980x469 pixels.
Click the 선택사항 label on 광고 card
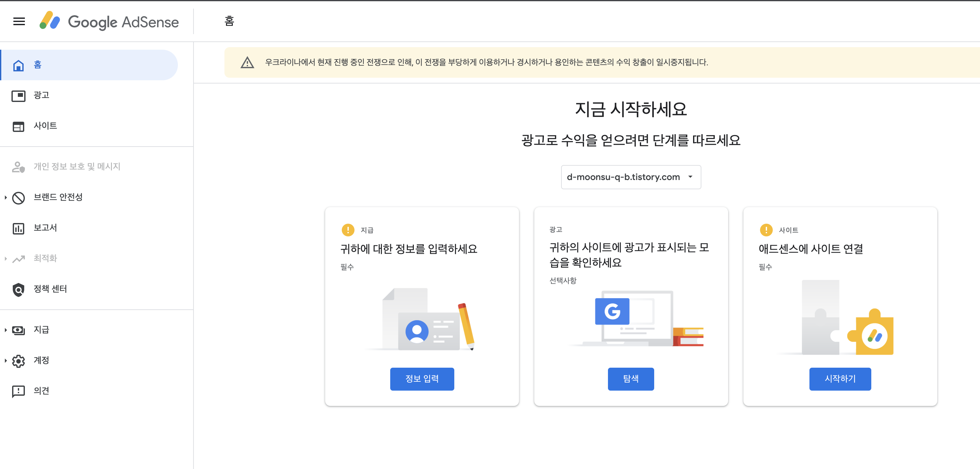(563, 280)
